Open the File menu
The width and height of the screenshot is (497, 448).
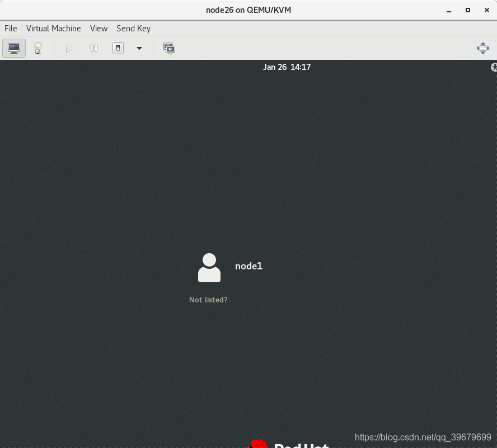(x=11, y=29)
